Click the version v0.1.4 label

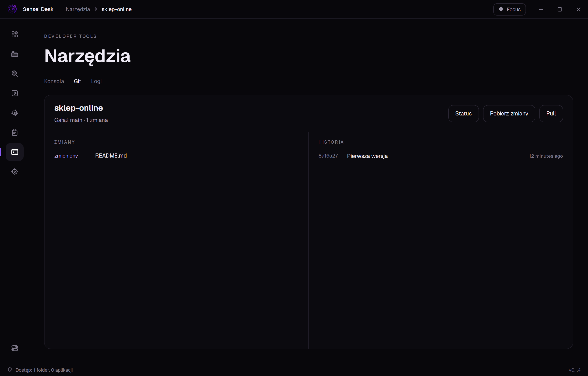click(575, 370)
